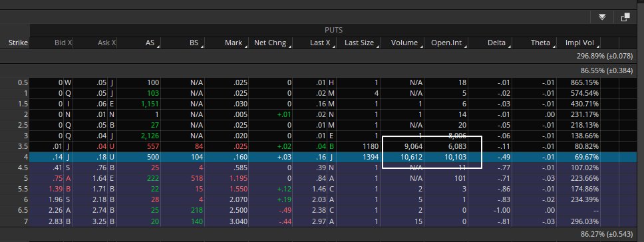Image resolution: width=644 pixels, height=242 pixels.
Task: Select the 3.5 strike row label
Action: pos(23,146)
